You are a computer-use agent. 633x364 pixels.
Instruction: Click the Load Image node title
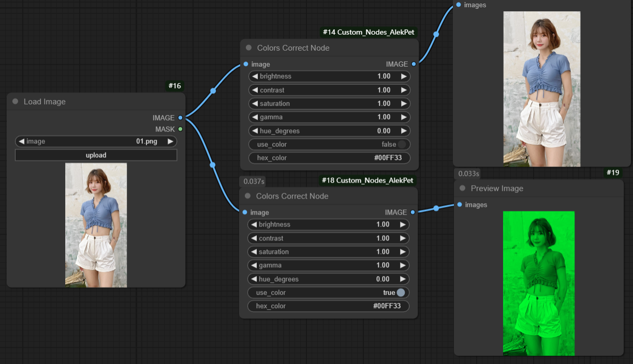point(45,102)
